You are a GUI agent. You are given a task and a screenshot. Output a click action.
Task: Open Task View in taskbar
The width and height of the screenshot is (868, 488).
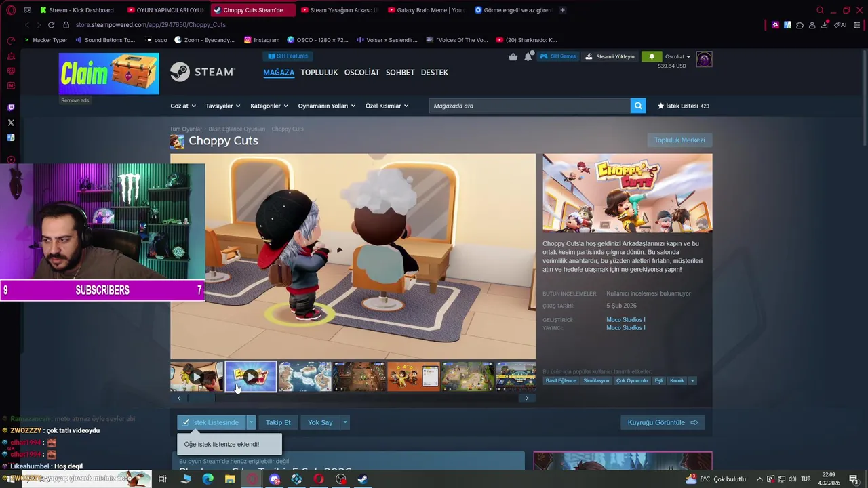tap(163, 479)
